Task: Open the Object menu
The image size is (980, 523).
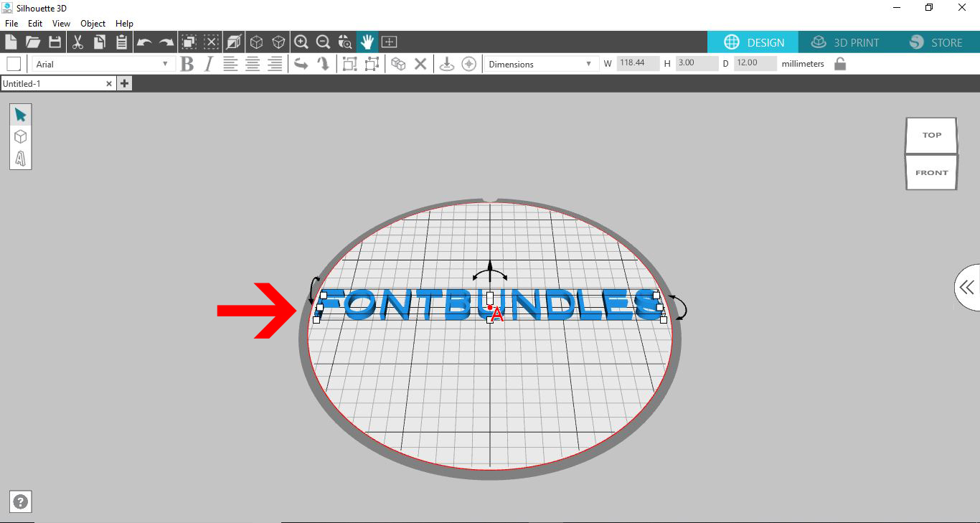Action: [x=93, y=24]
